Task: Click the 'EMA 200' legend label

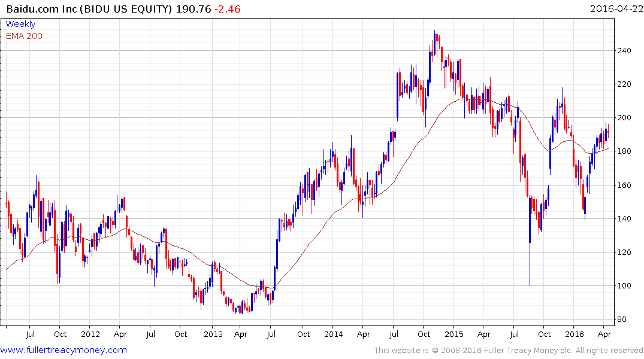Action: click(x=24, y=36)
